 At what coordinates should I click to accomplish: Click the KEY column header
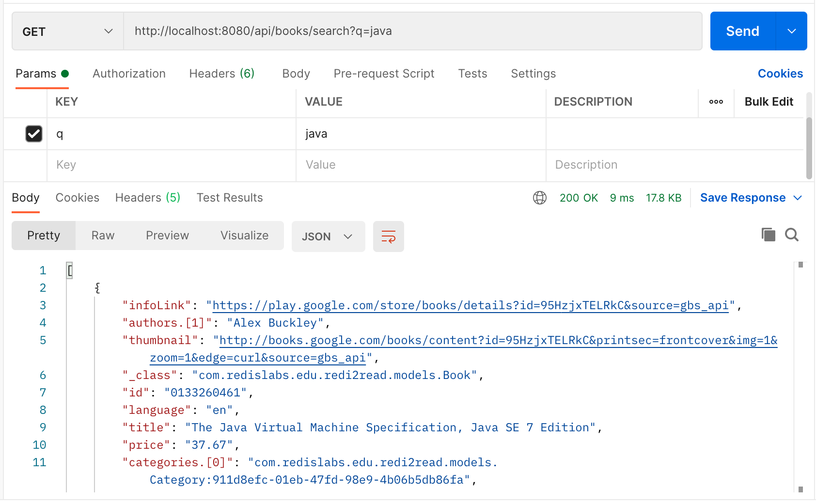pyautogui.click(x=67, y=102)
